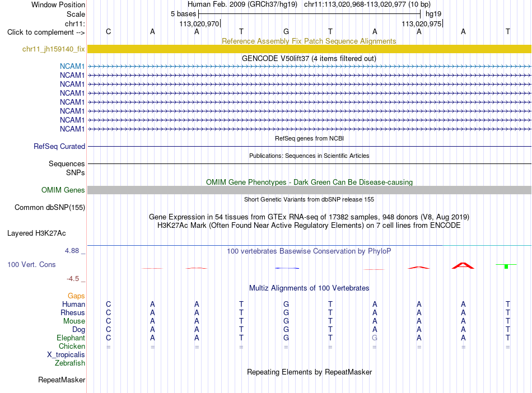Click the Layered H3K27Ac label
The height and width of the screenshot is (393, 532).
coord(36,233)
